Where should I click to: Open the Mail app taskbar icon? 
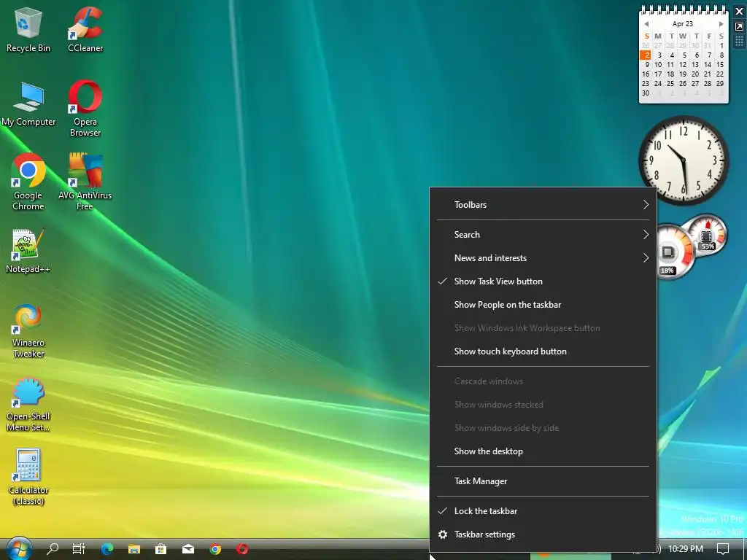pos(188,549)
